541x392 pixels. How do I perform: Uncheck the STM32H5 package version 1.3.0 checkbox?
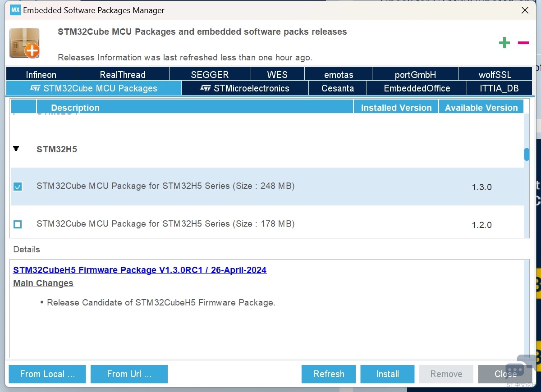[18, 186]
